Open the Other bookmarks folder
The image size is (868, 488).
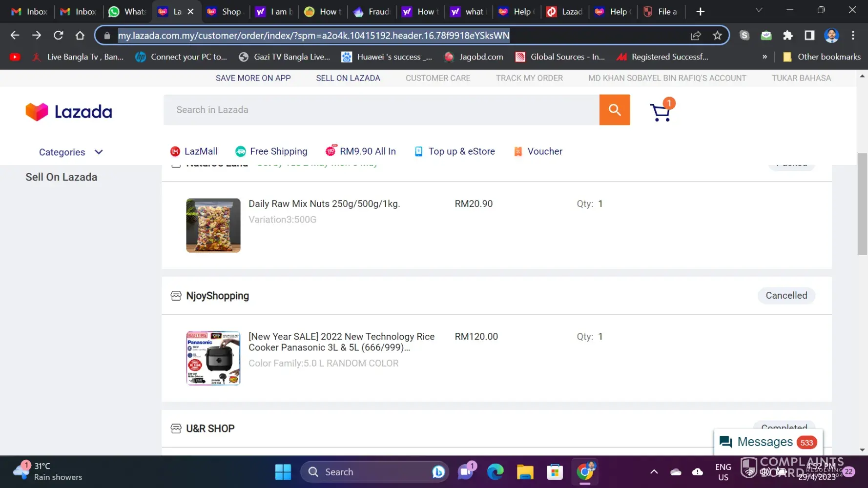pos(822,57)
